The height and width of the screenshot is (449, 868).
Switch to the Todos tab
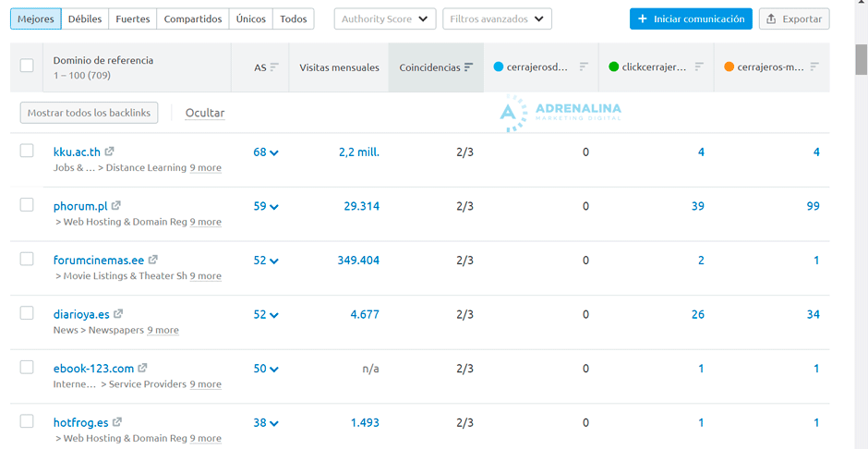click(294, 18)
